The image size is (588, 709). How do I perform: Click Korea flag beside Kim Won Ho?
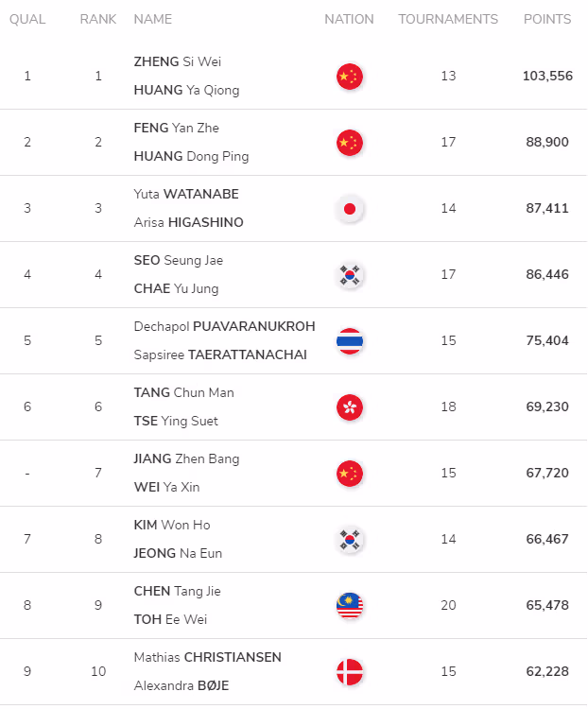pyautogui.click(x=349, y=540)
